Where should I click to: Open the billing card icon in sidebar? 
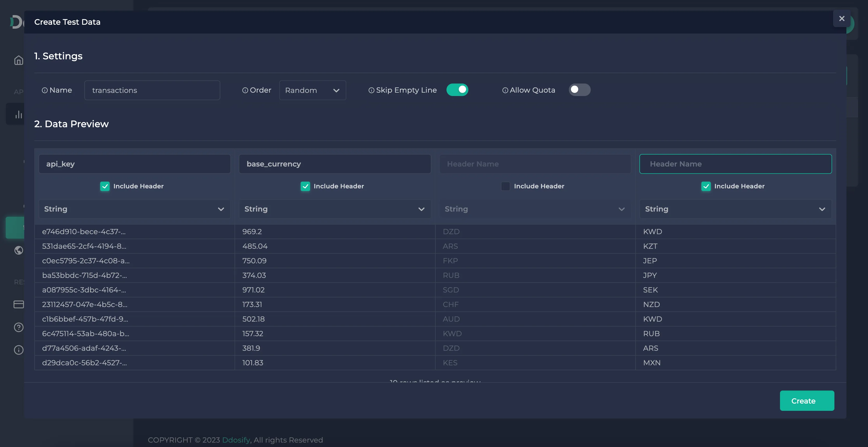pos(18,304)
